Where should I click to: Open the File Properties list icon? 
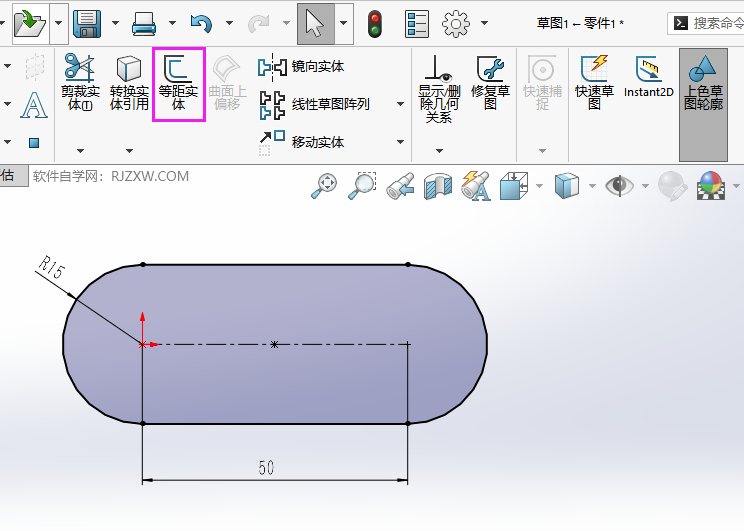417,24
